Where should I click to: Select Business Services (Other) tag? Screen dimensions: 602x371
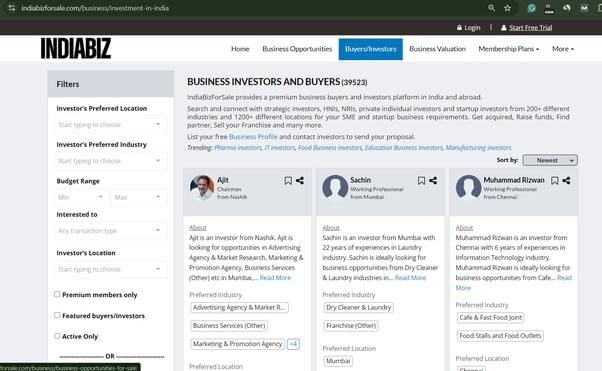229,326
